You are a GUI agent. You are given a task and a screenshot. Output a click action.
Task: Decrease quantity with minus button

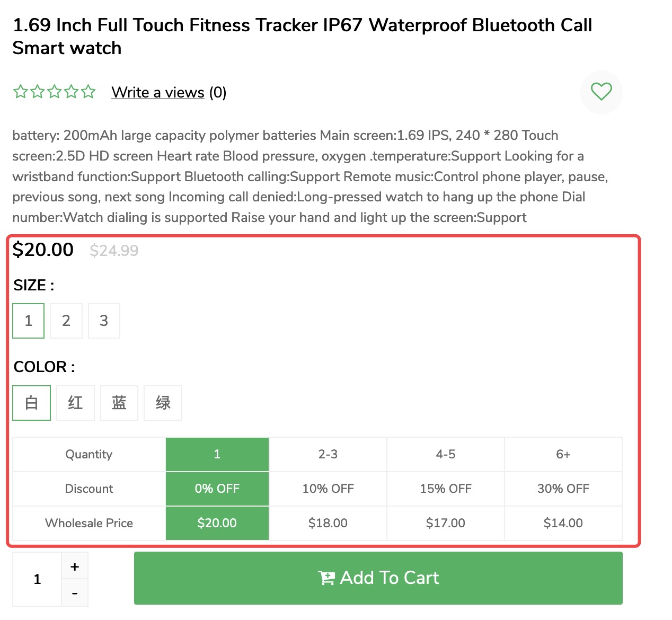(x=75, y=593)
